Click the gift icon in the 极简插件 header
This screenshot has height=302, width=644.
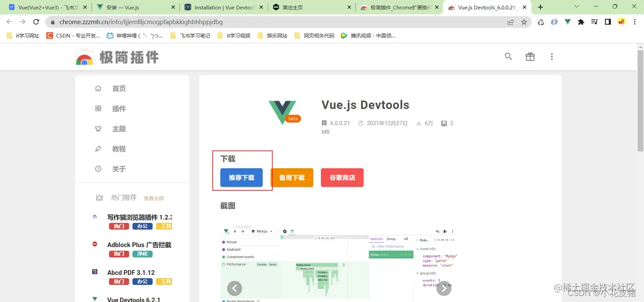(530, 56)
